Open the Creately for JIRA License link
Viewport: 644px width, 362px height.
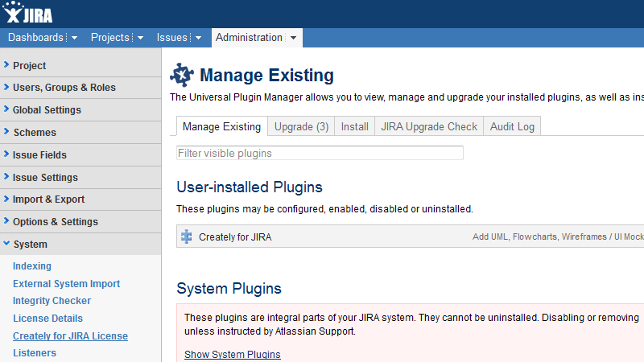click(70, 335)
